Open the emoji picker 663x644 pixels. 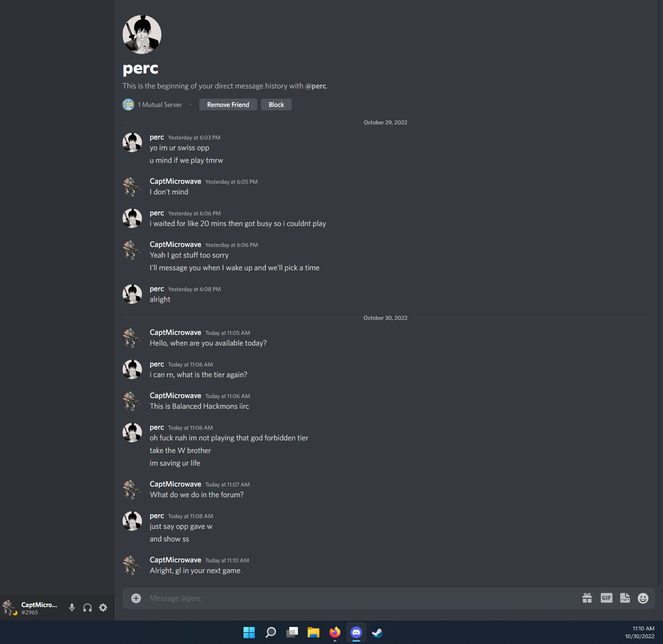643,598
